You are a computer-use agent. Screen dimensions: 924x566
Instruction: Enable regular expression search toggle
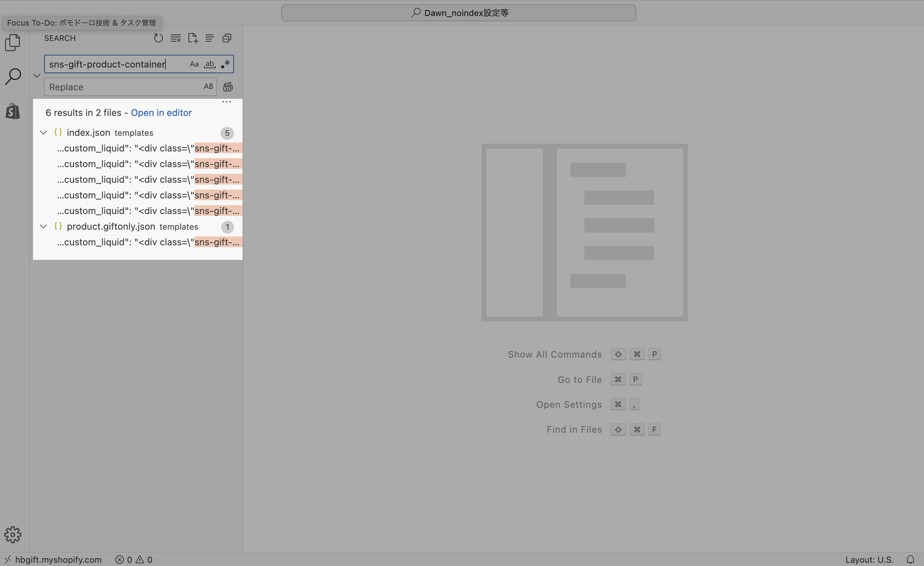click(225, 64)
